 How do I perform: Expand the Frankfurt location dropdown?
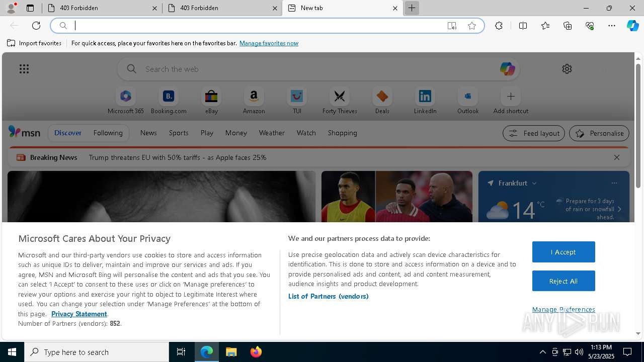point(534,184)
